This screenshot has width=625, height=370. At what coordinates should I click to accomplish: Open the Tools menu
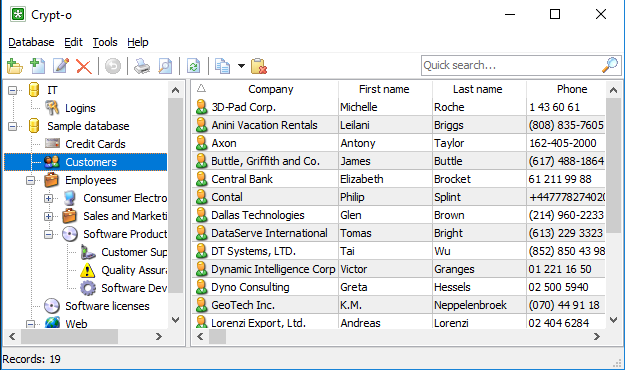(105, 42)
